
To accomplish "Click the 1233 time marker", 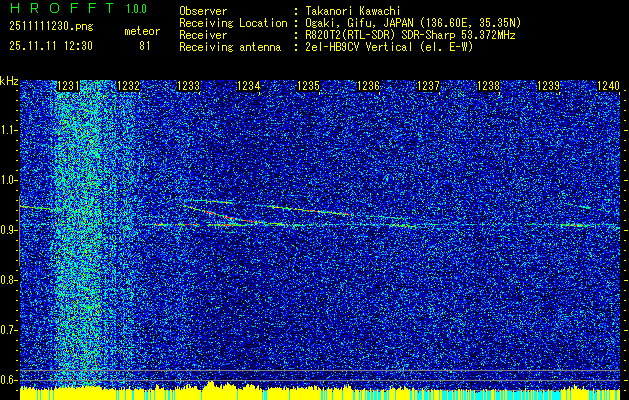I will pyautogui.click(x=188, y=86).
